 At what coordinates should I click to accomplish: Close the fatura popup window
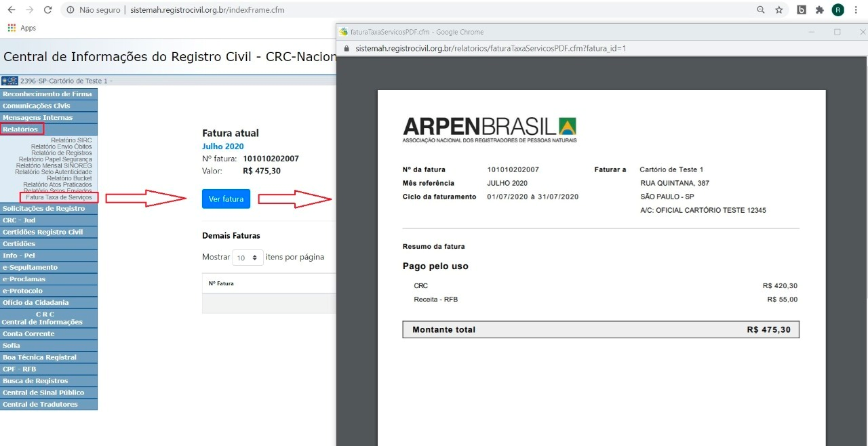click(862, 32)
